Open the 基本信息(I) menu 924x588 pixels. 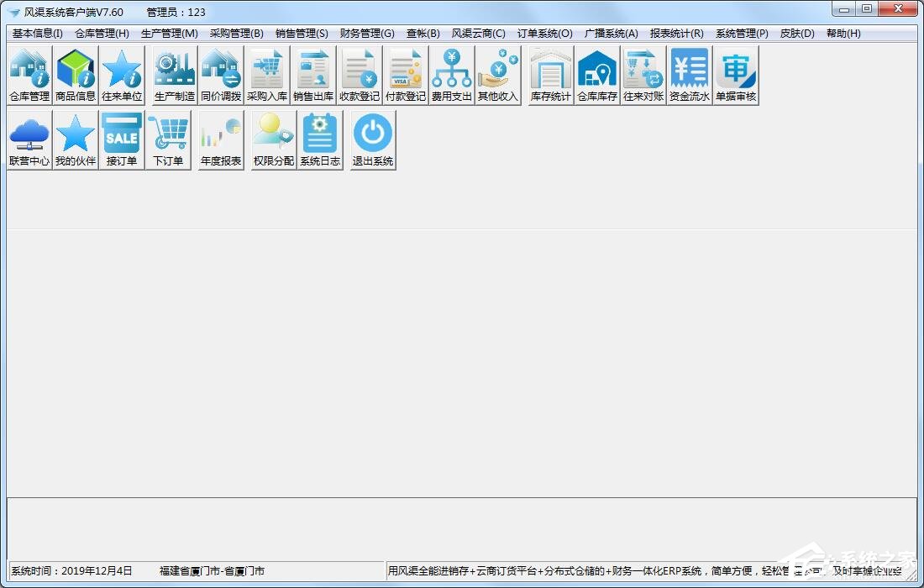pyautogui.click(x=38, y=34)
